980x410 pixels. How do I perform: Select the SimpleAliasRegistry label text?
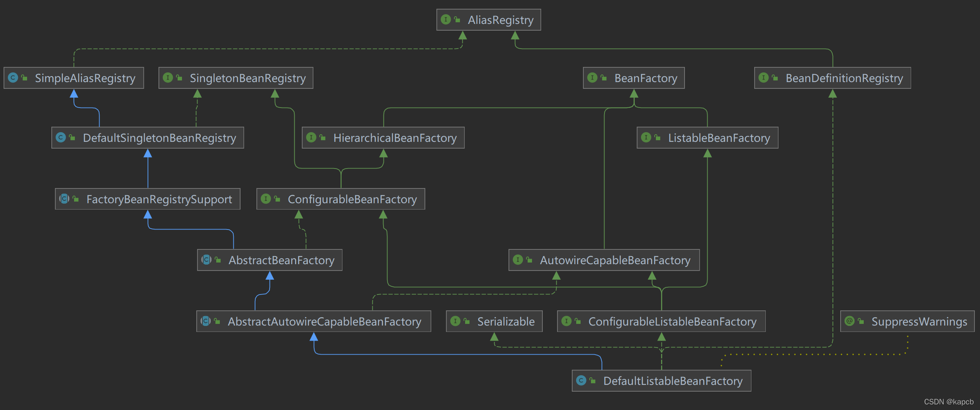(x=85, y=78)
